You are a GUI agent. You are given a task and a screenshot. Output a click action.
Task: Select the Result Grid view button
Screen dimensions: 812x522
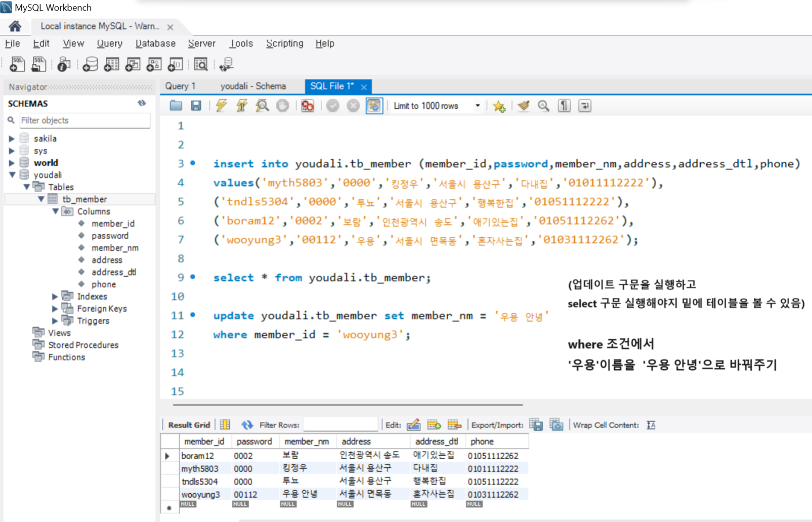coord(189,425)
